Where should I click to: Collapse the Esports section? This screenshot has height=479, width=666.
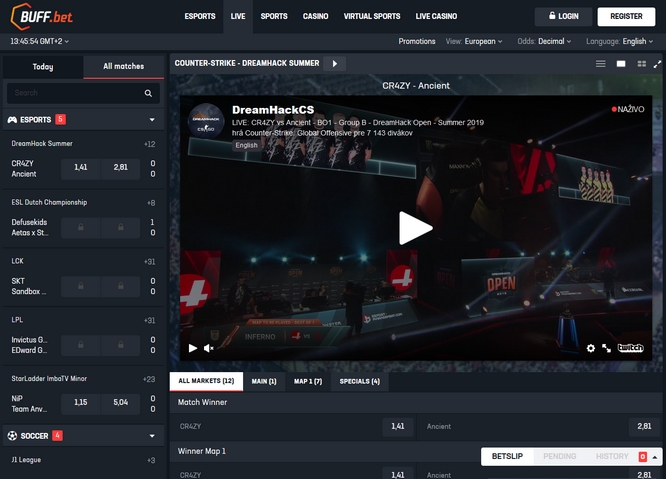152,120
